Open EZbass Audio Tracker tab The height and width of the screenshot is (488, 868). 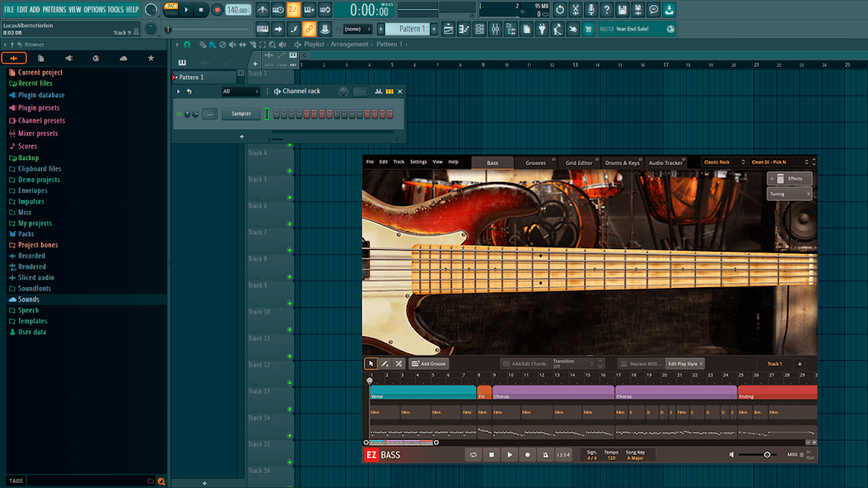(x=665, y=163)
